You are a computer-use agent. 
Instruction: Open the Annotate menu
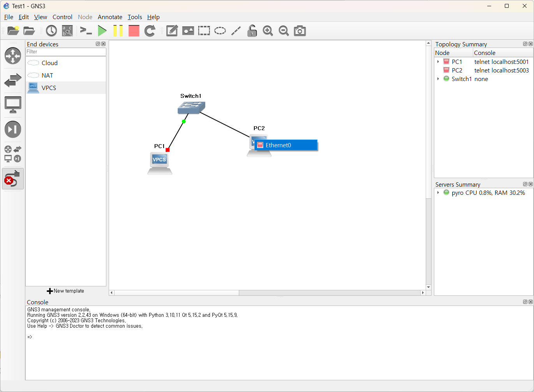pyautogui.click(x=110, y=17)
